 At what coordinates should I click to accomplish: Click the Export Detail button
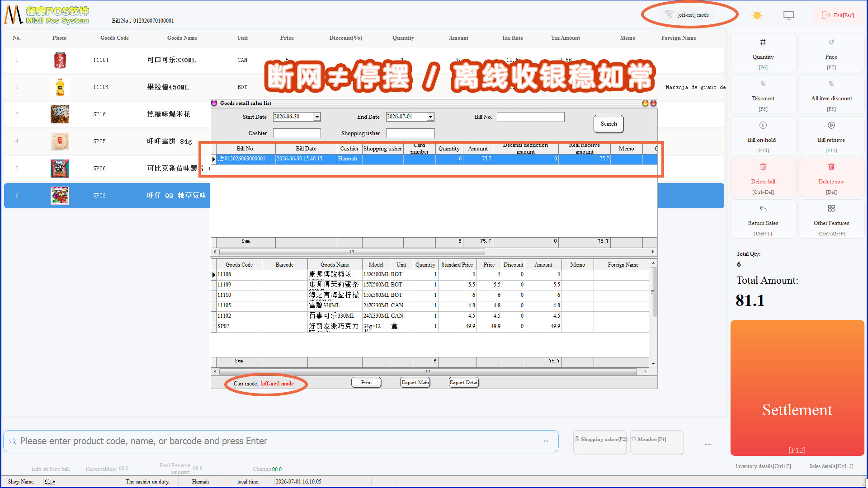tap(464, 383)
